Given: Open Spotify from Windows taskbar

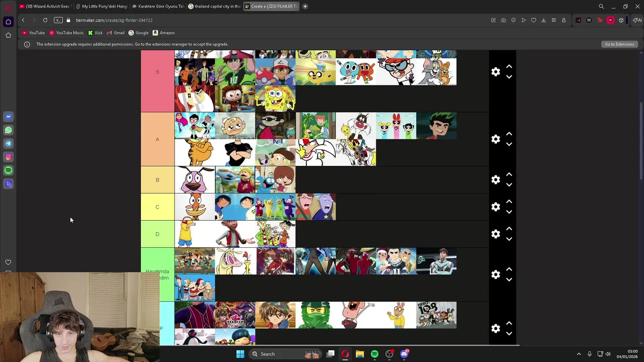Looking at the screenshot, I should 374,354.
